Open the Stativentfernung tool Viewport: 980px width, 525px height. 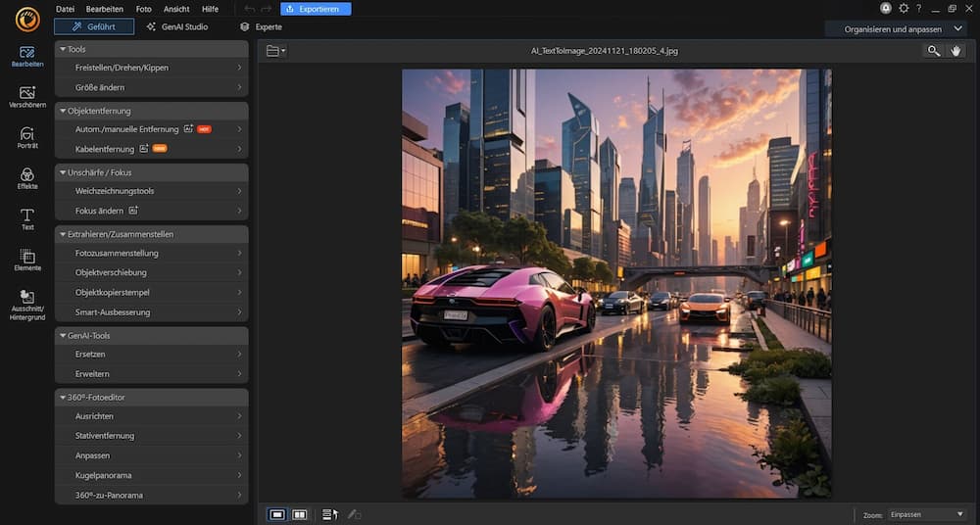151,436
